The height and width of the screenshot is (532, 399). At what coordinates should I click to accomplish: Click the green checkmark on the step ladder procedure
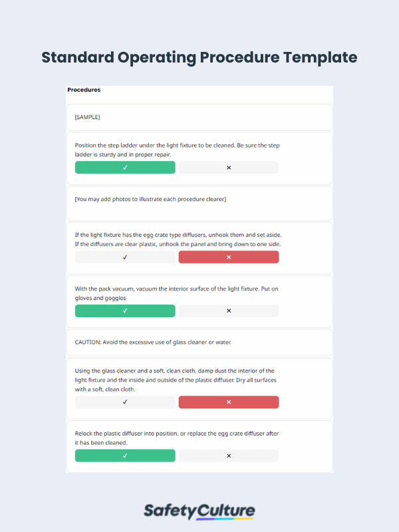pos(124,167)
